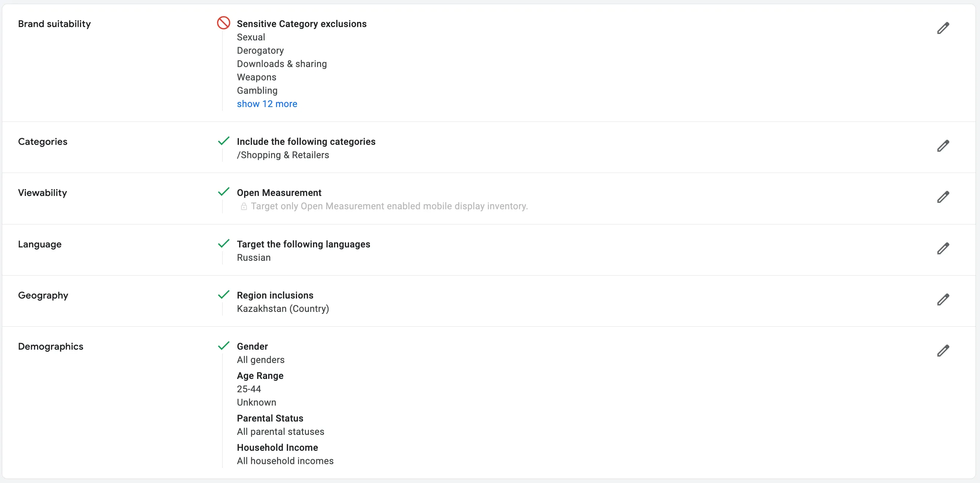Click the 'Sexual' exclusion entry

[x=251, y=37]
